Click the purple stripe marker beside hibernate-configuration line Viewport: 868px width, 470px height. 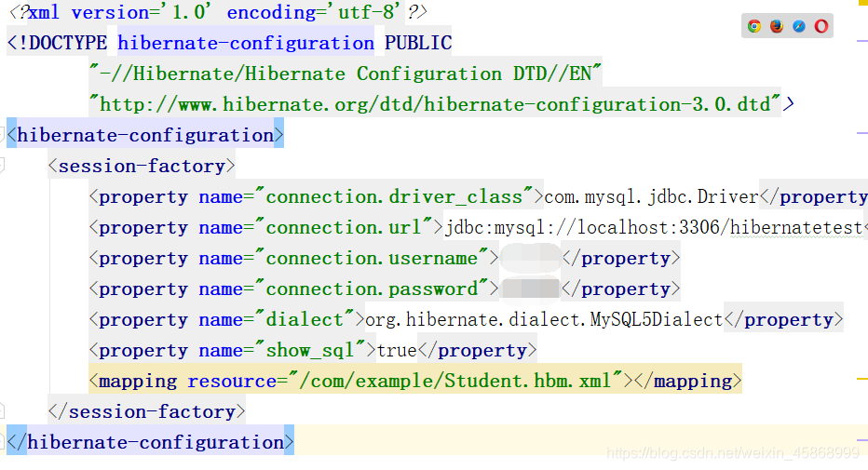point(861,133)
